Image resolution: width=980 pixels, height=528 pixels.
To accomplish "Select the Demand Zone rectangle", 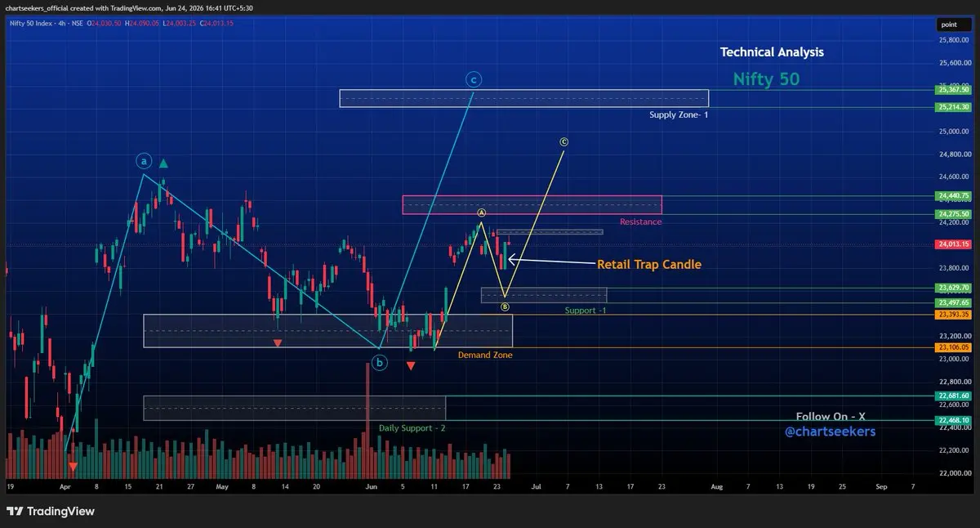I will (x=327, y=331).
